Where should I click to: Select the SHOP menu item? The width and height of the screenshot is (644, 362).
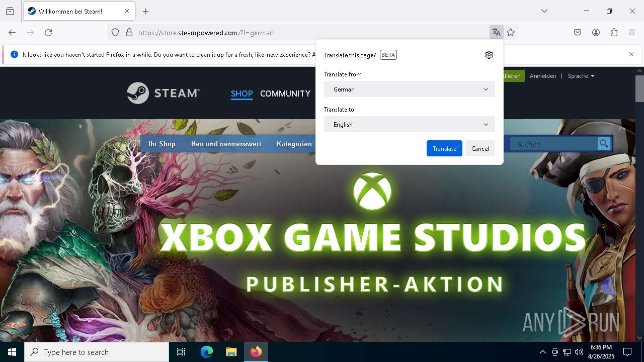tap(242, 94)
